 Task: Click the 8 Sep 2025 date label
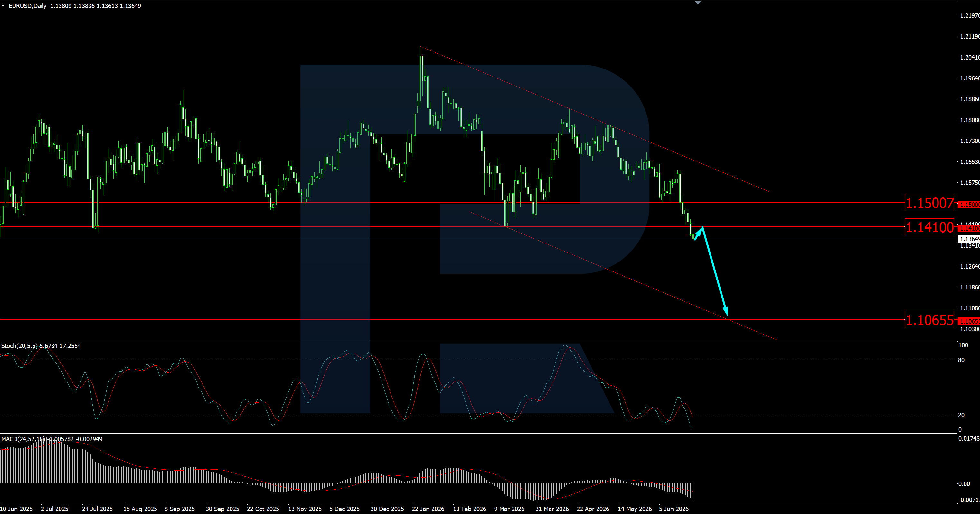(x=180, y=509)
